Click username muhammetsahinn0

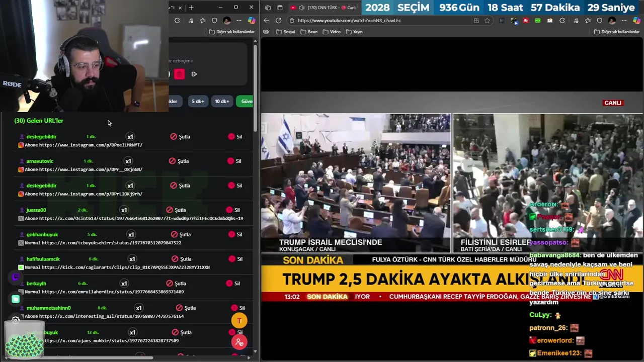pos(48,308)
